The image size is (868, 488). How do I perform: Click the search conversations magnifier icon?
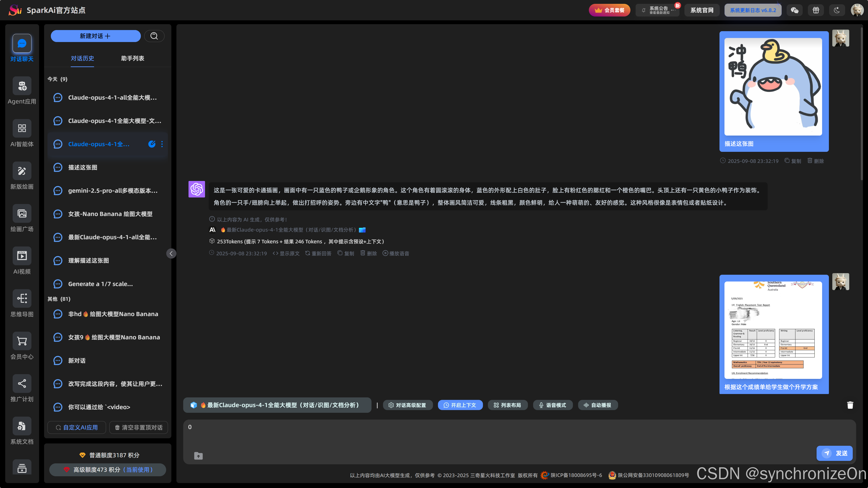click(154, 36)
